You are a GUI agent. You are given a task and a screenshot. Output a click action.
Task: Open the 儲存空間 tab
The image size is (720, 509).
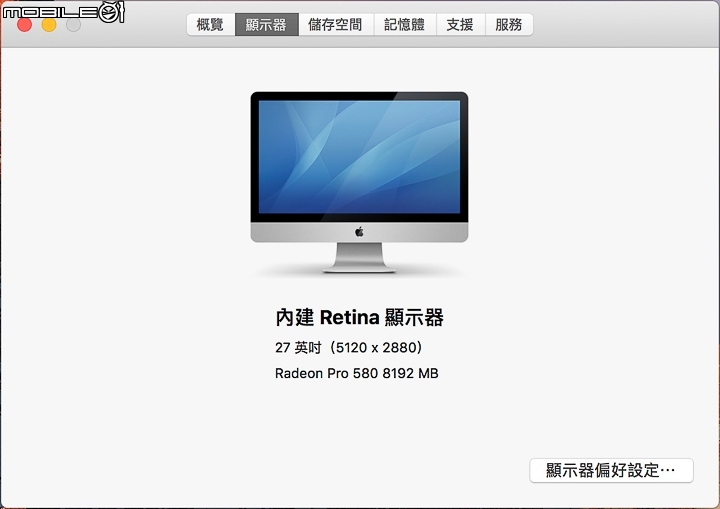[336, 24]
